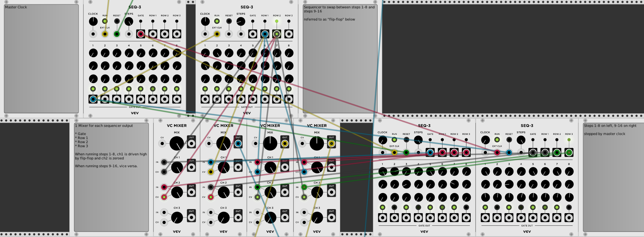Click GATE output jack on flip-flop SEQ-3
644x237 pixels.
(x=253, y=34)
